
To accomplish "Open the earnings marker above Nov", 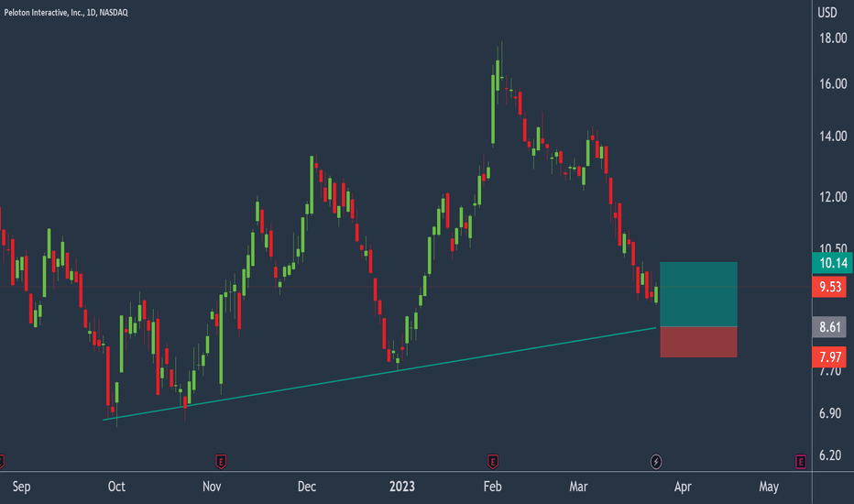I will 221,462.
